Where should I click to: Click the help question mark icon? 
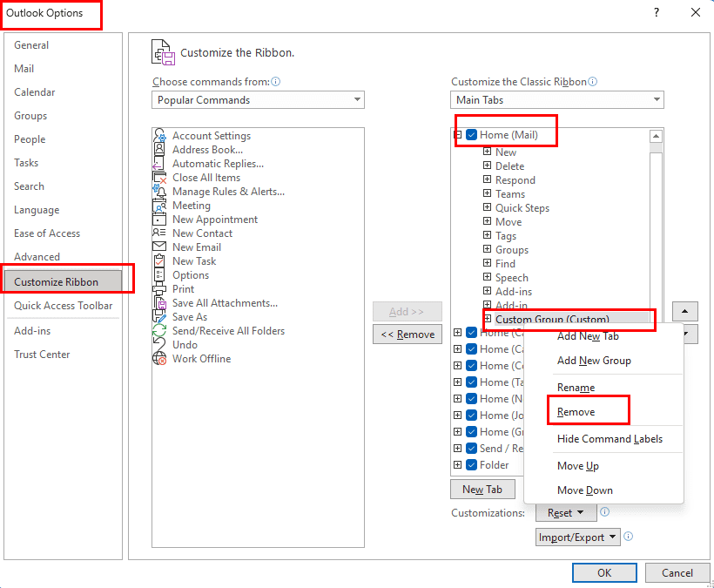pos(657,12)
